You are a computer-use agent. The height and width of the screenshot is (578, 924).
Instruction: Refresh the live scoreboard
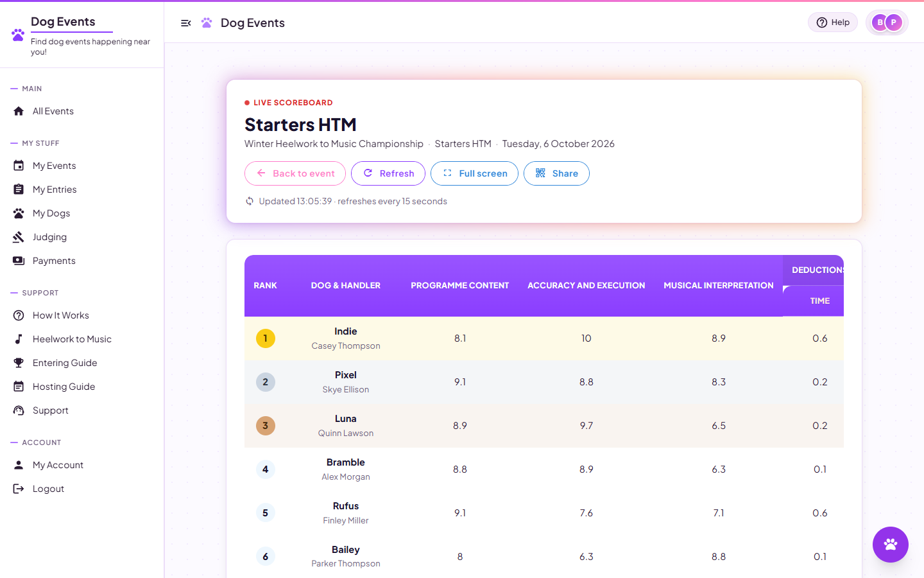pyautogui.click(x=388, y=173)
